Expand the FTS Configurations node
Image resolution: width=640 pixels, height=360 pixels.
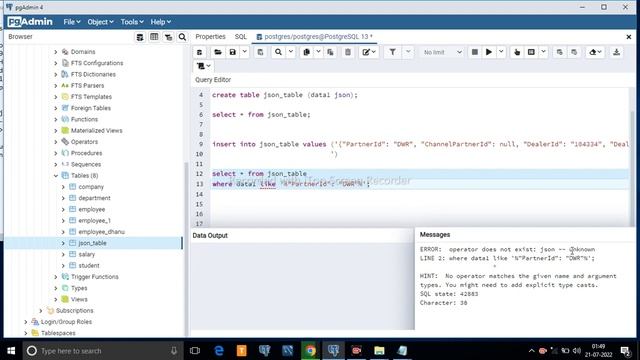[56, 63]
